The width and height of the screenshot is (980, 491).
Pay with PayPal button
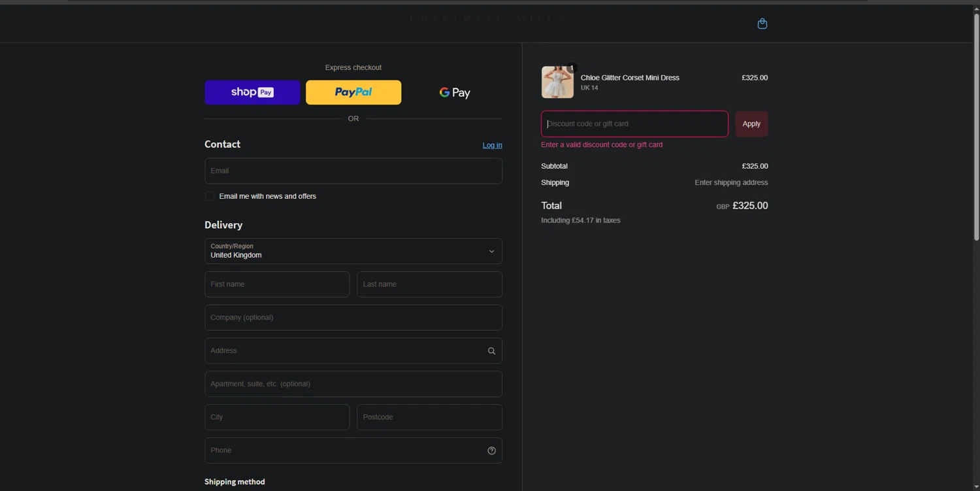click(353, 92)
